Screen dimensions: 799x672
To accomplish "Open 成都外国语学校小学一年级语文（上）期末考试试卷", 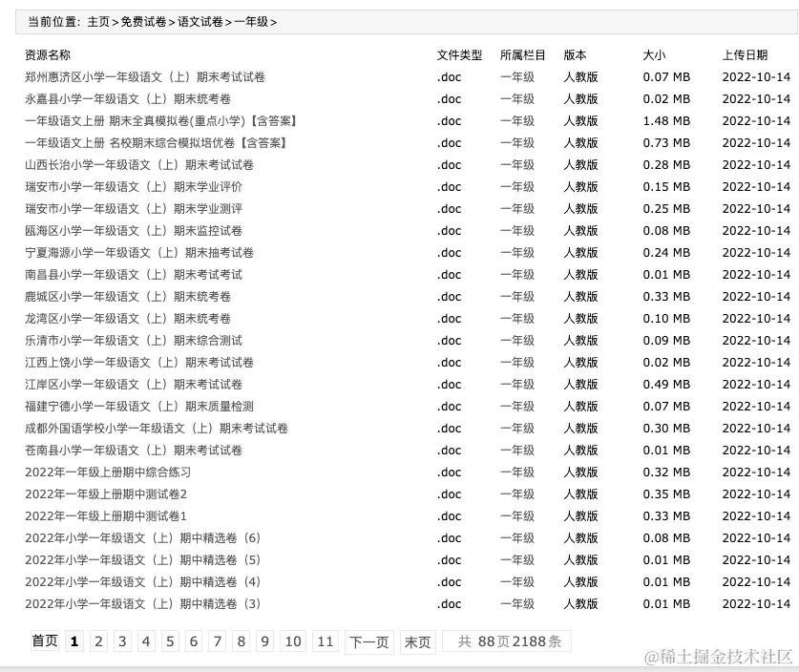I will 157,428.
